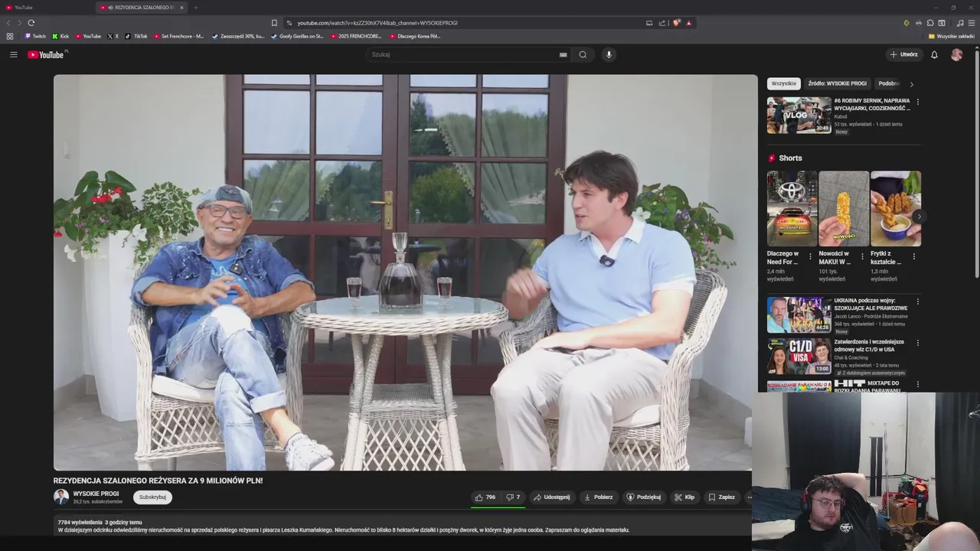Click the Pobierz download button
980x551 pixels.
click(x=598, y=497)
